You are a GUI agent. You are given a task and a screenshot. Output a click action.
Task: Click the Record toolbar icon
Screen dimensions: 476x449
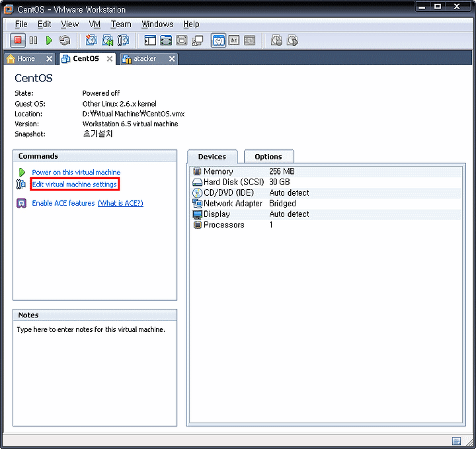(276, 40)
